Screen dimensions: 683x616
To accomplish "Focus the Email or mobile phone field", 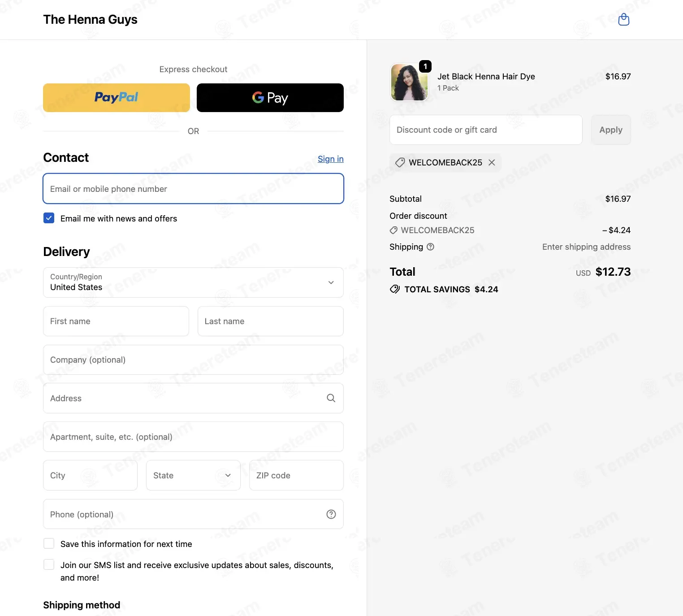I will point(193,189).
